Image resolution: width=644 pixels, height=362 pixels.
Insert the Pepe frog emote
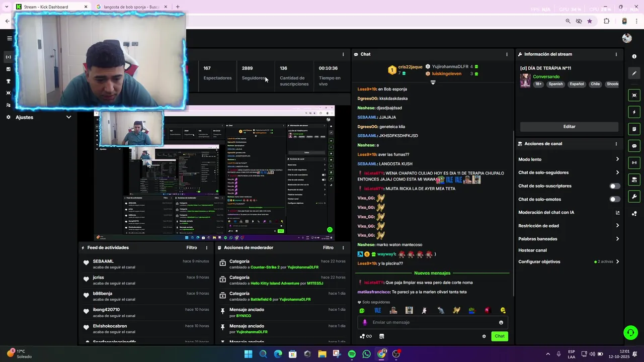pos(472,310)
